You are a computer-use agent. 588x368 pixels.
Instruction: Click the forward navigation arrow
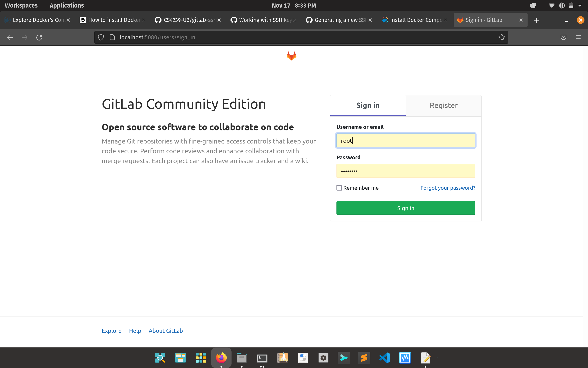[x=24, y=37]
